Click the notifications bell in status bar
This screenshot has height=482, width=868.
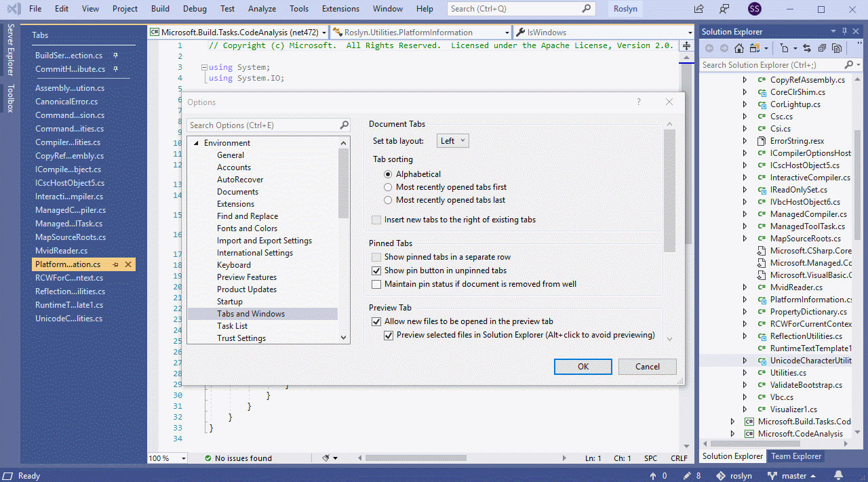coord(838,475)
